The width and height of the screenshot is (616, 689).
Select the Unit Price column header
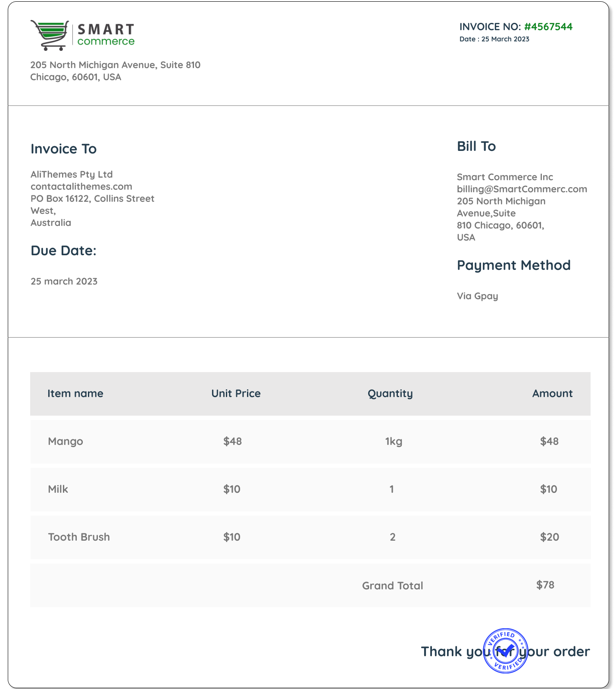(x=236, y=393)
